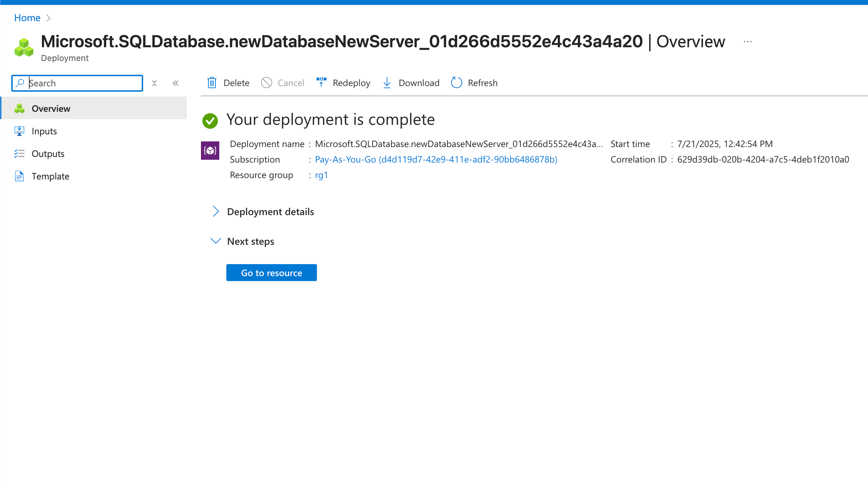868x481 pixels.
Task: Open the rg1 resource group link
Action: click(x=321, y=175)
